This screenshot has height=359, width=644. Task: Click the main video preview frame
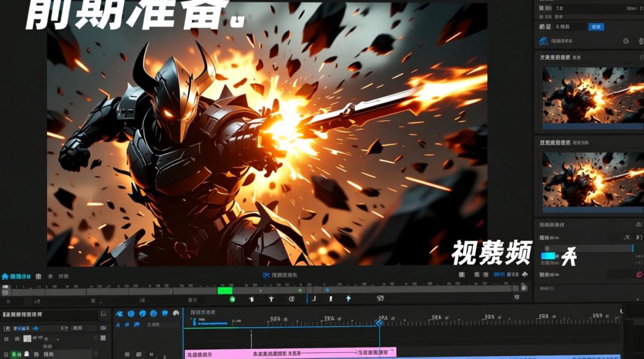tap(267, 134)
